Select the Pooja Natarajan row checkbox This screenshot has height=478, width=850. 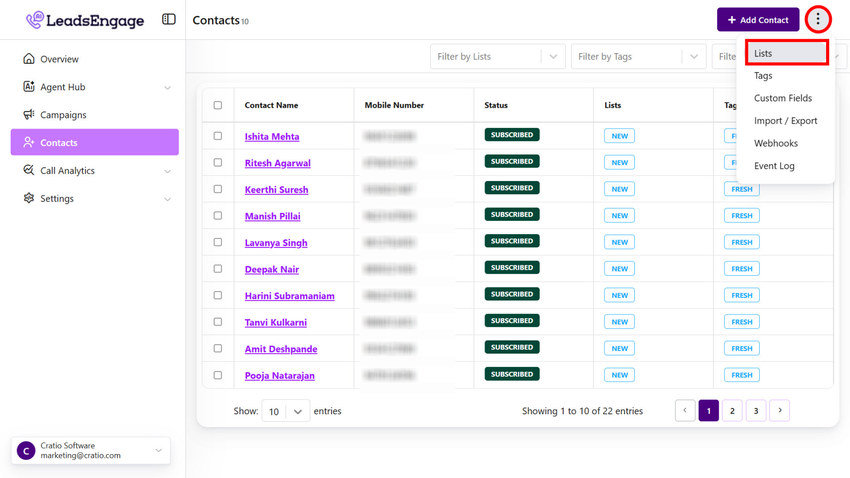point(218,375)
